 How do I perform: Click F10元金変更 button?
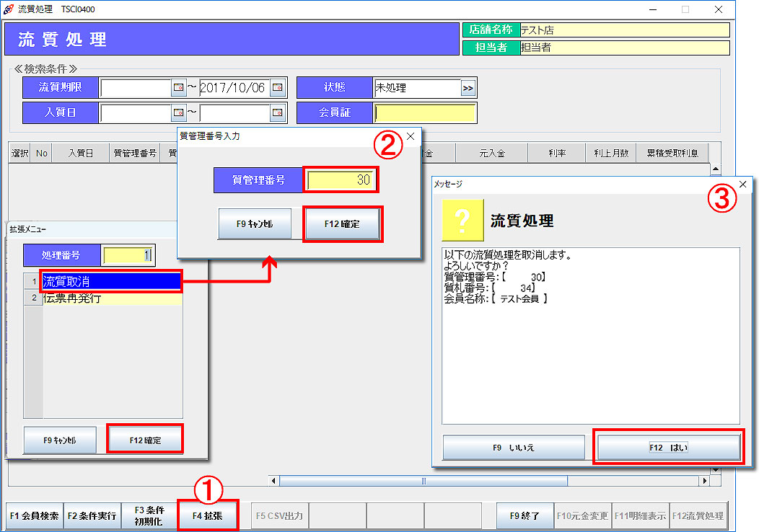(582, 516)
